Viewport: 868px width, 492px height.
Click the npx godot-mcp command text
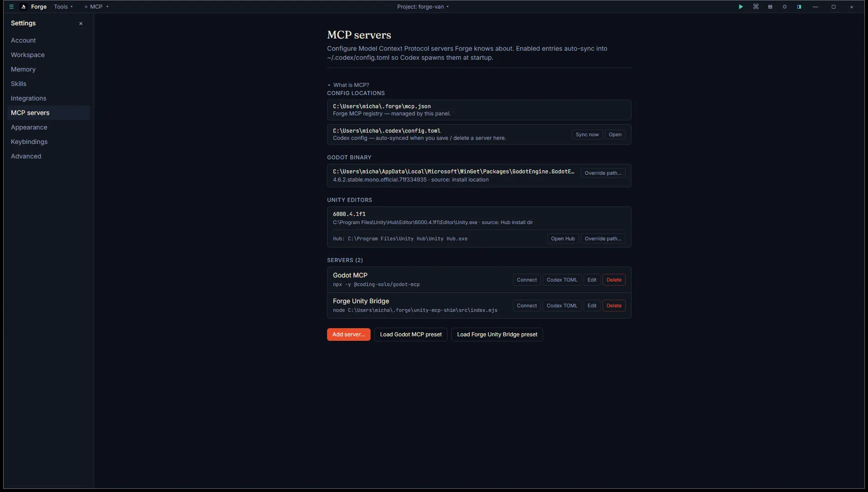point(376,285)
